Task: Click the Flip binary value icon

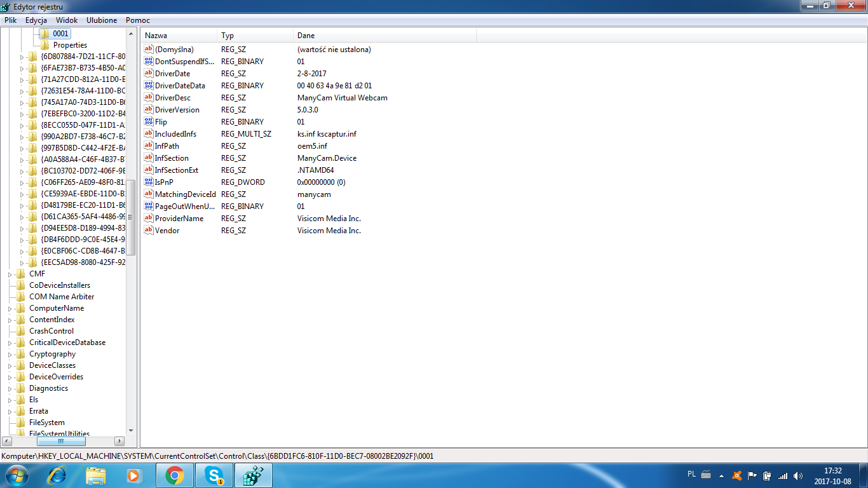Action: click(149, 122)
